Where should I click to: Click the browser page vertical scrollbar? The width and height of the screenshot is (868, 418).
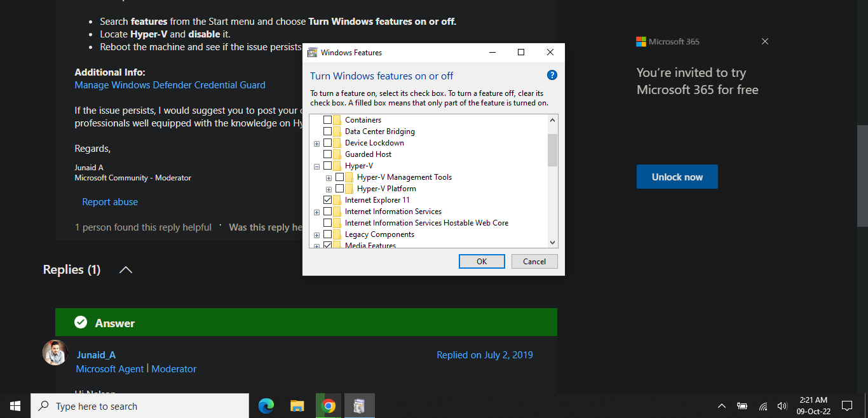pos(862,175)
